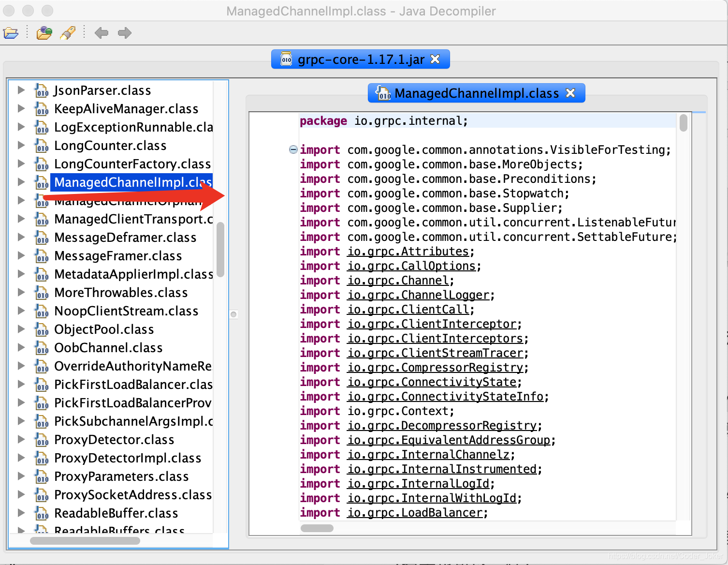
Task: Click the LongCounter.class file icon
Action: (x=42, y=146)
